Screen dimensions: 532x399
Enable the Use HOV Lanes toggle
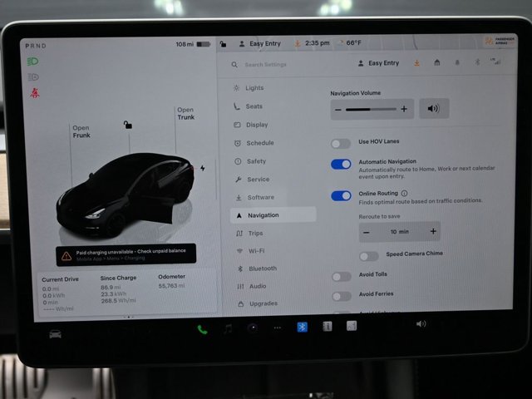click(x=341, y=144)
